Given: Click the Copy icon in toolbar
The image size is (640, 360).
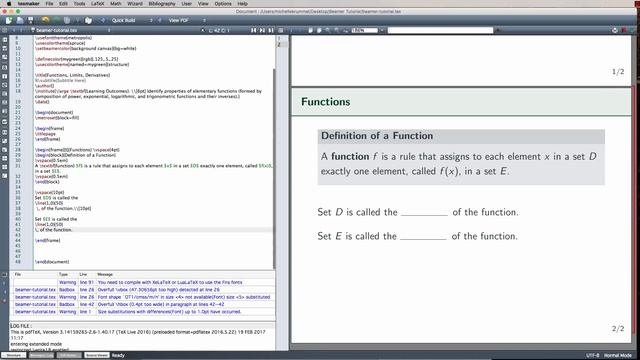Looking at the screenshot, I should pyautogui.click(x=67, y=20).
